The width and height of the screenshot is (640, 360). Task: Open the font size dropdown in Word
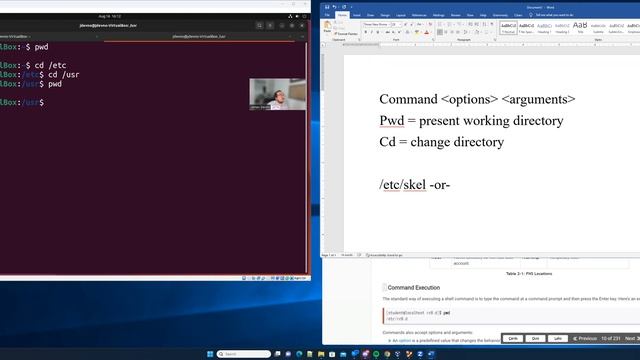coord(400,24)
